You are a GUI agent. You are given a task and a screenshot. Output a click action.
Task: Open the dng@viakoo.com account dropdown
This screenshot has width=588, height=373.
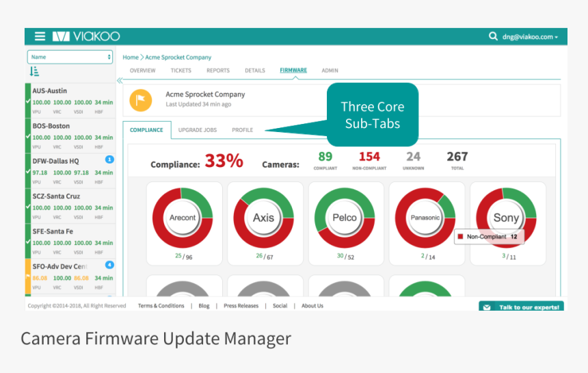point(531,37)
